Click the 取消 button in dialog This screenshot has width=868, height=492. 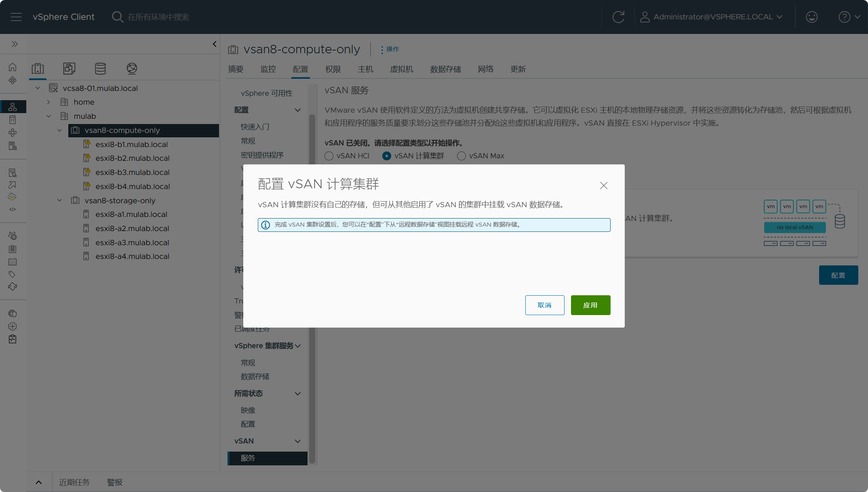click(545, 305)
